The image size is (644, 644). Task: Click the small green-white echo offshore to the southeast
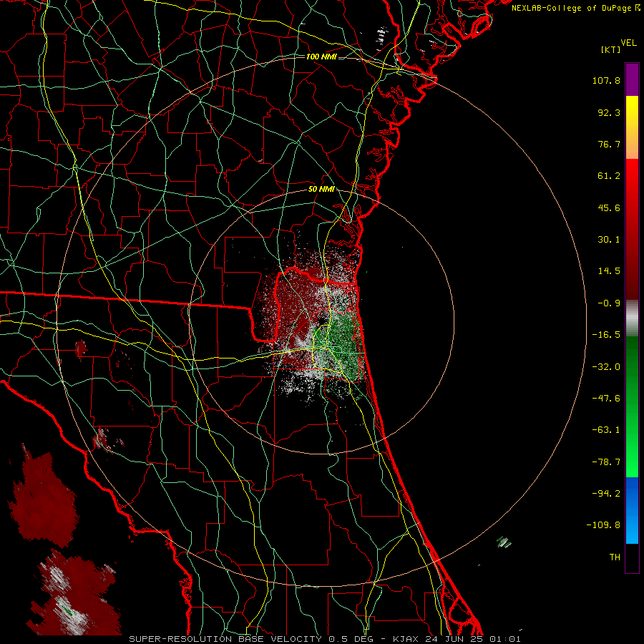pyautogui.click(x=504, y=542)
